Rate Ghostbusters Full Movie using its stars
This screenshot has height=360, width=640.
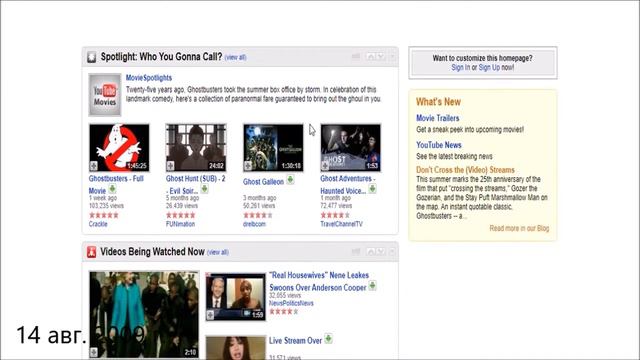pos(104,215)
